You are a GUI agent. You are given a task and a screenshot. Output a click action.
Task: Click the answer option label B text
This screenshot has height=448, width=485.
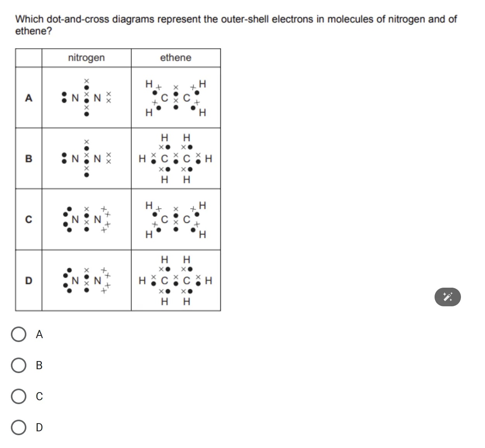click(39, 365)
